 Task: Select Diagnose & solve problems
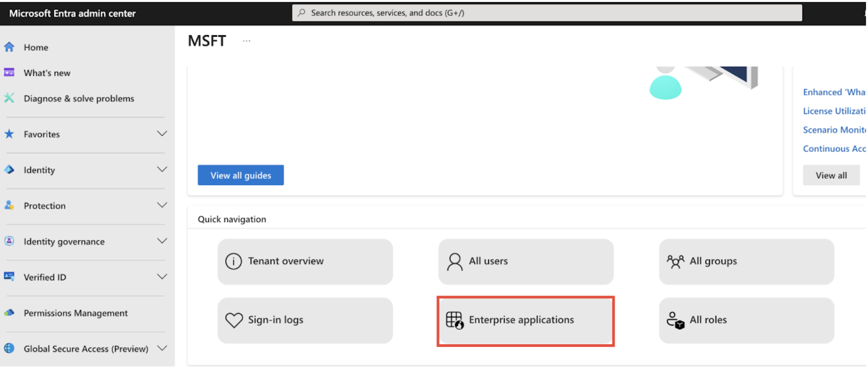(79, 98)
